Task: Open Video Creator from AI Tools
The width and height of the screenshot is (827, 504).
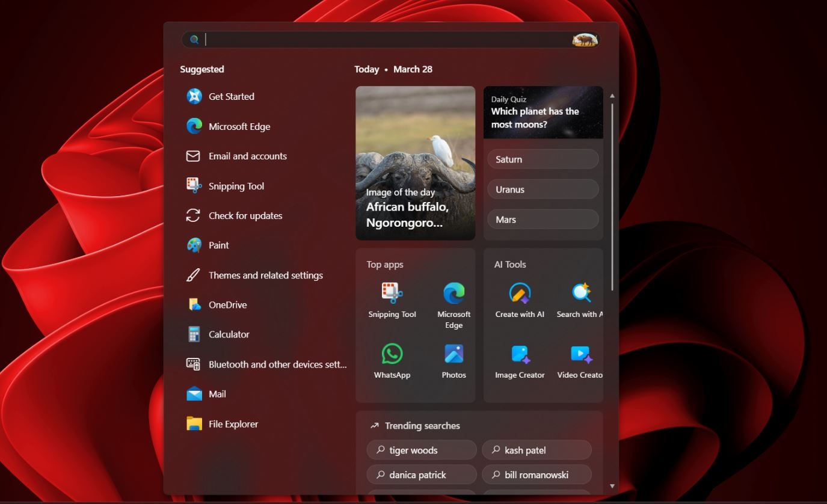Action: 579,355
